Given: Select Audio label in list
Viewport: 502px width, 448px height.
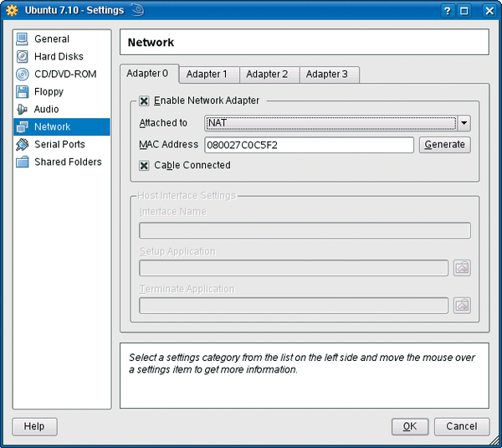Looking at the screenshot, I should (x=47, y=109).
